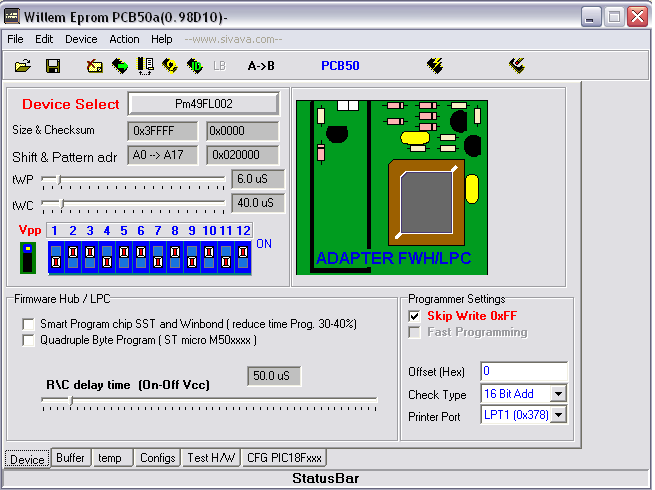Switch to the CFG PIC18Fxxx tab

click(x=284, y=458)
